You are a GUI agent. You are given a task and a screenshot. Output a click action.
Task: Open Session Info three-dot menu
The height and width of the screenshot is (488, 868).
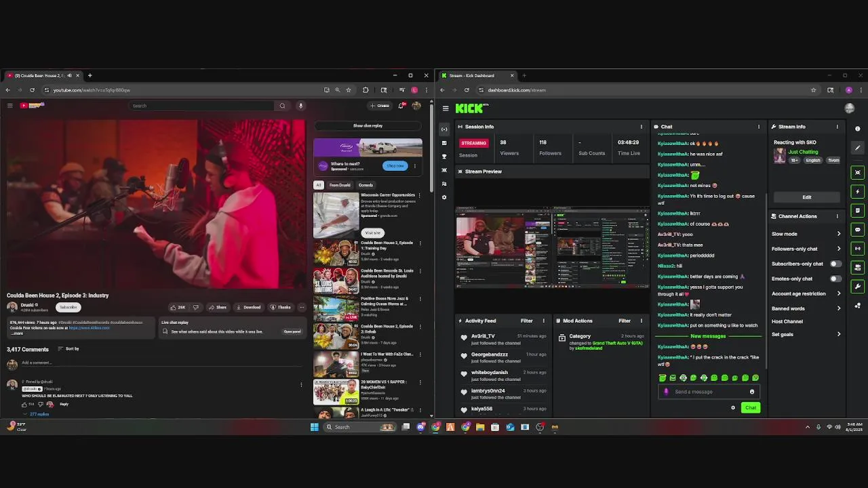(642, 127)
